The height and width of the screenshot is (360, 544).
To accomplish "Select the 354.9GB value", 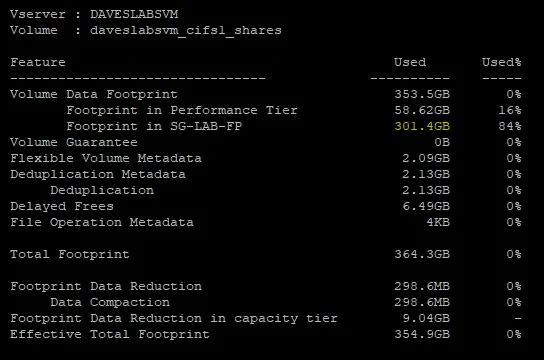I will (x=422, y=334).
